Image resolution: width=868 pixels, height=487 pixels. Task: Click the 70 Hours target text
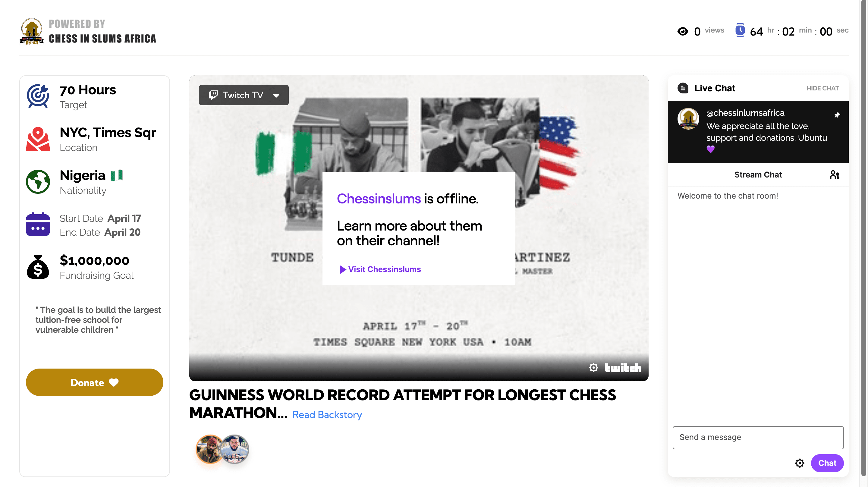tap(88, 90)
